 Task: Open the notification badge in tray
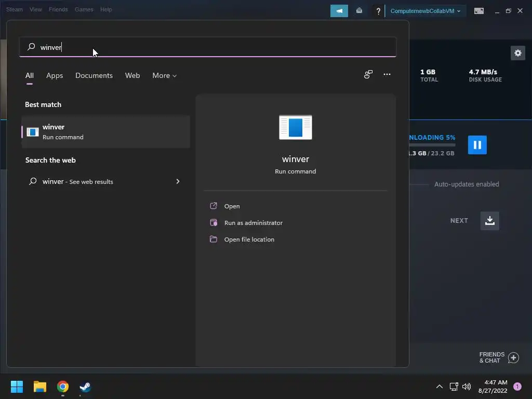coord(517,387)
